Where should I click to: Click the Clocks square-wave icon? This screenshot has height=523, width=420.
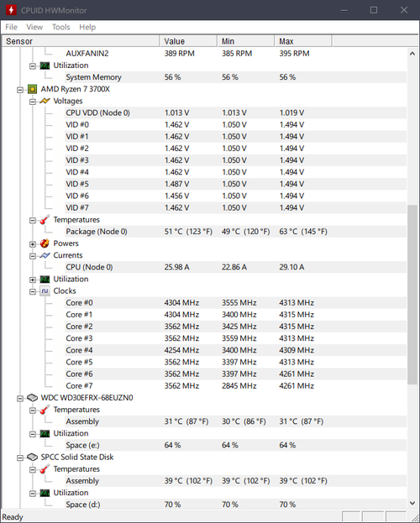coord(45,290)
